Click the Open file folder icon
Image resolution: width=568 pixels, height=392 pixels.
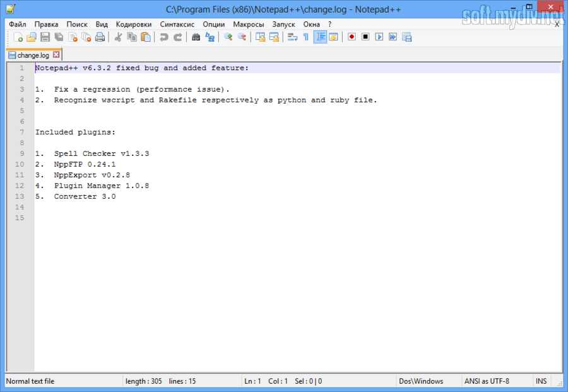[x=32, y=37]
